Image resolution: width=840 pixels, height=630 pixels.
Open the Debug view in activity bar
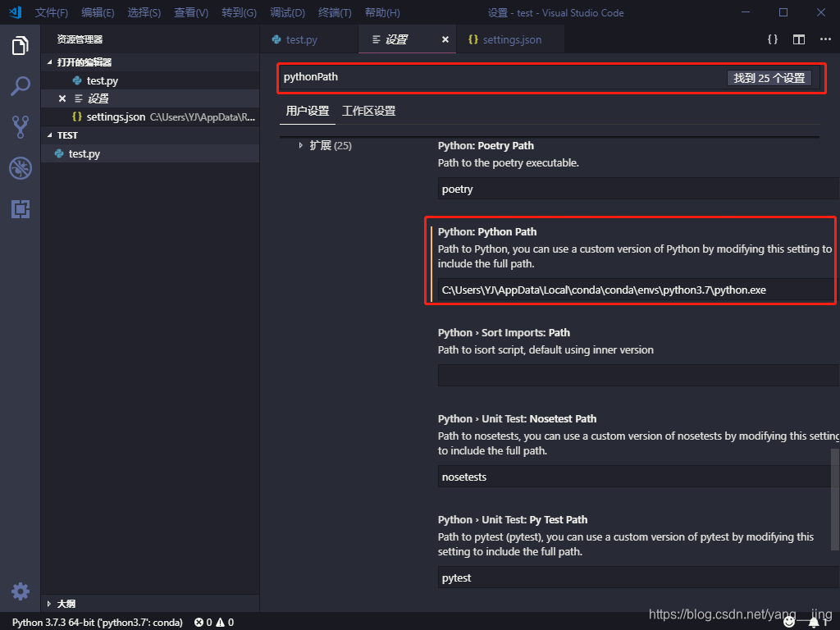pos(21,168)
